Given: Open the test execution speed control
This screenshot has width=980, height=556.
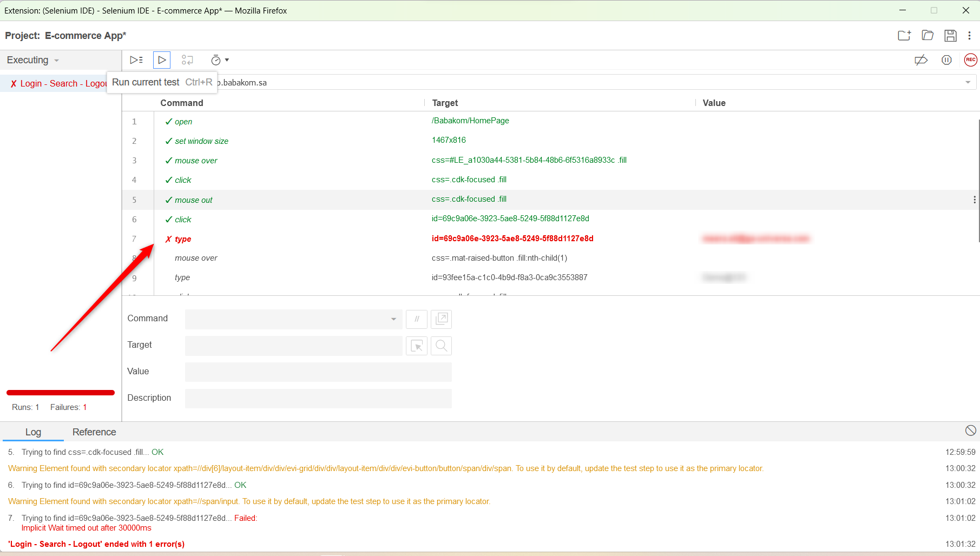Looking at the screenshot, I should click(x=219, y=59).
